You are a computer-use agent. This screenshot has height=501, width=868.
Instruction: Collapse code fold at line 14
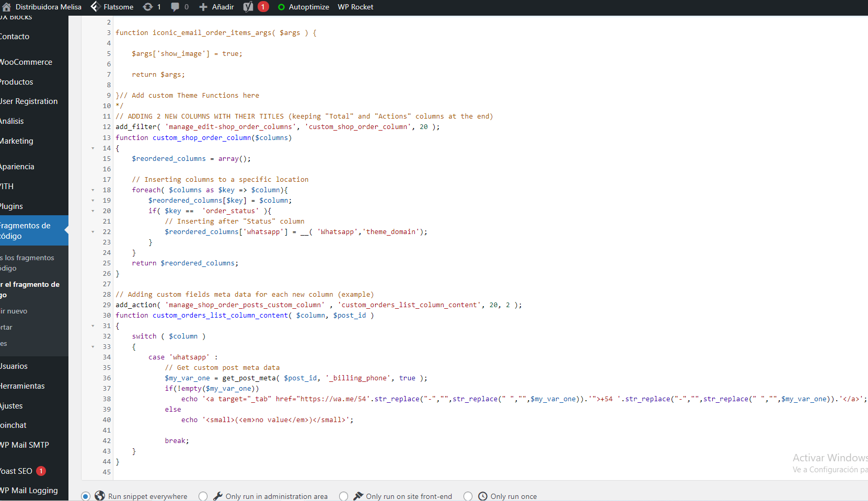[93, 148]
